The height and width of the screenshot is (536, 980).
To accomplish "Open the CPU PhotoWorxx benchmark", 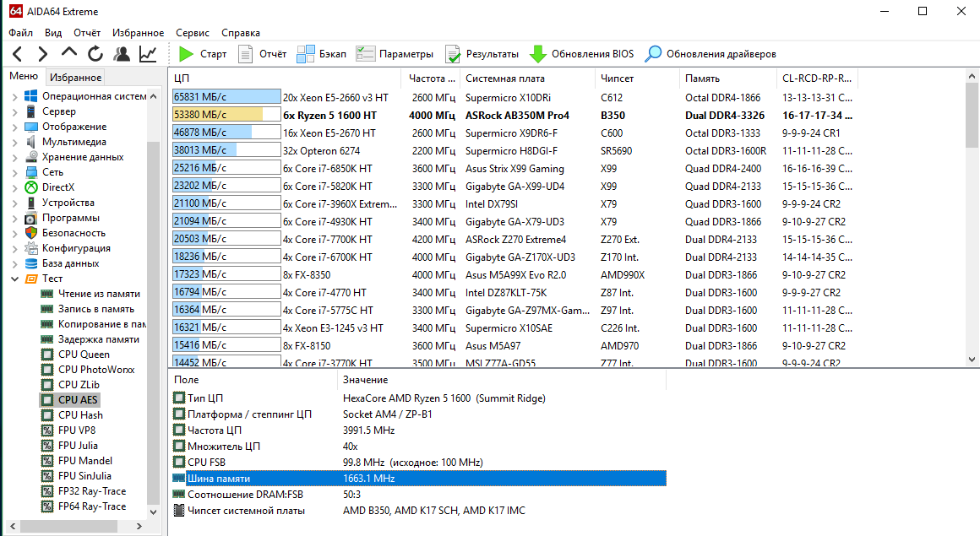I will pyautogui.click(x=96, y=370).
